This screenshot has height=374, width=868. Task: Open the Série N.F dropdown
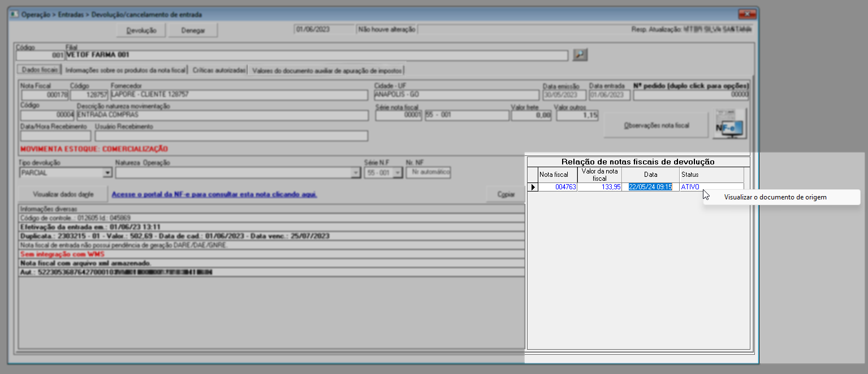[x=398, y=173]
